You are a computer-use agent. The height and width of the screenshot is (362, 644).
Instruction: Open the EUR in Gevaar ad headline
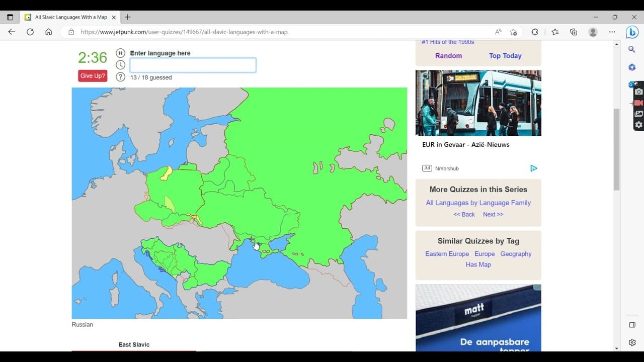click(x=466, y=145)
